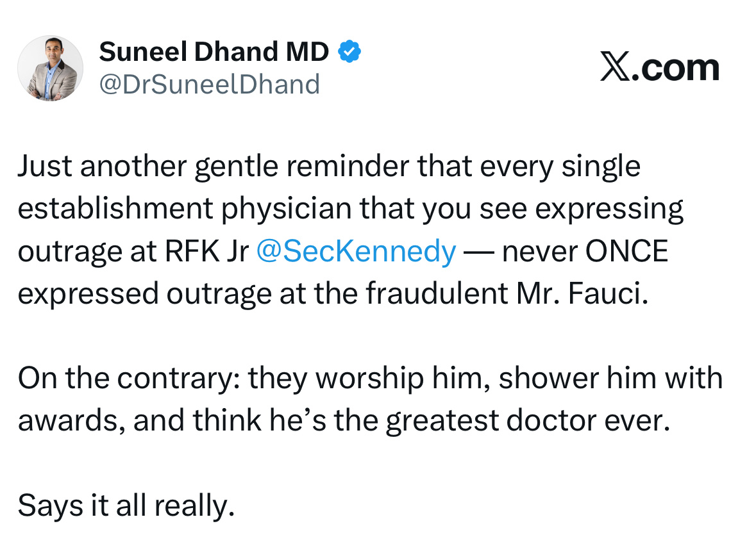Click the X logo glyph
Screen dimensions: 756x542
(x=615, y=67)
